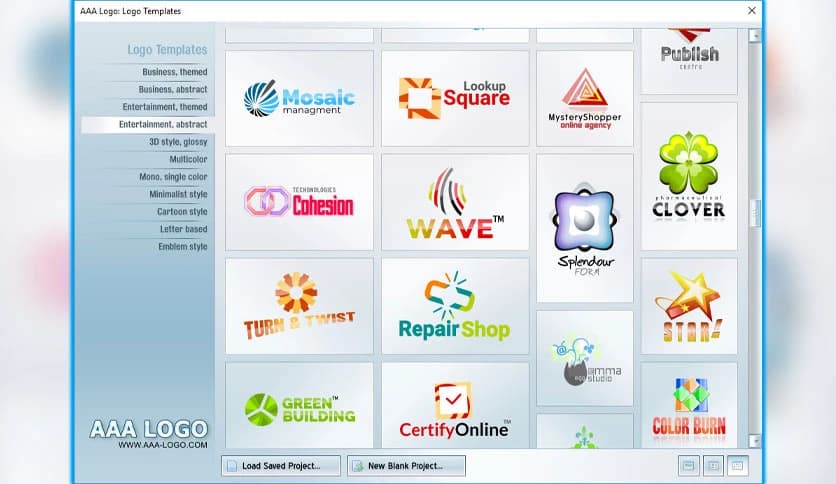This screenshot has width=836, height=484.
Task: Open Letter based category
Action: [183, 229]
